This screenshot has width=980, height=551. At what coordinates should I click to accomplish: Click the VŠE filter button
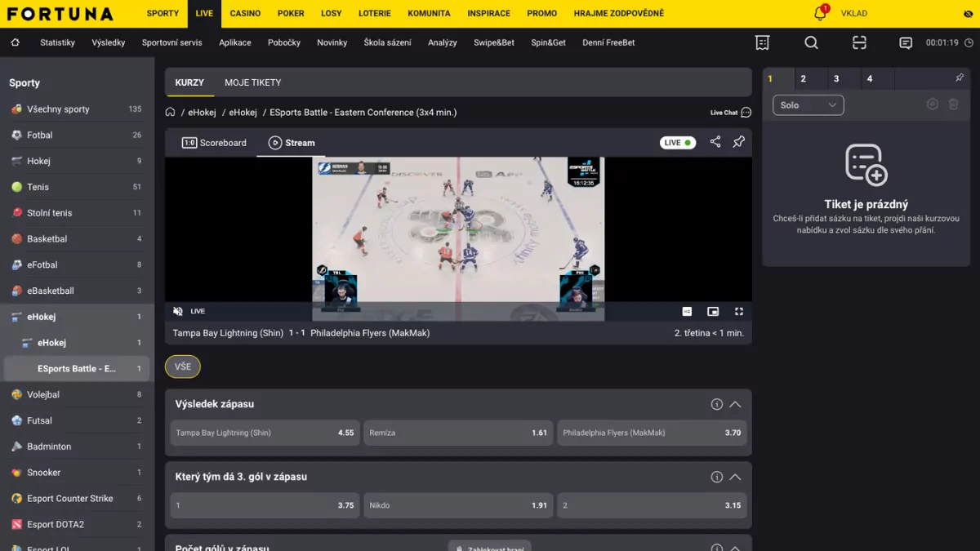pos(182,366)
